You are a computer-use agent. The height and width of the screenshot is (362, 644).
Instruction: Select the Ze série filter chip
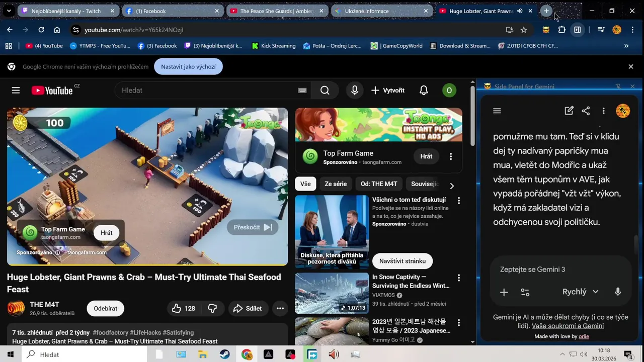tap(336, 184)
